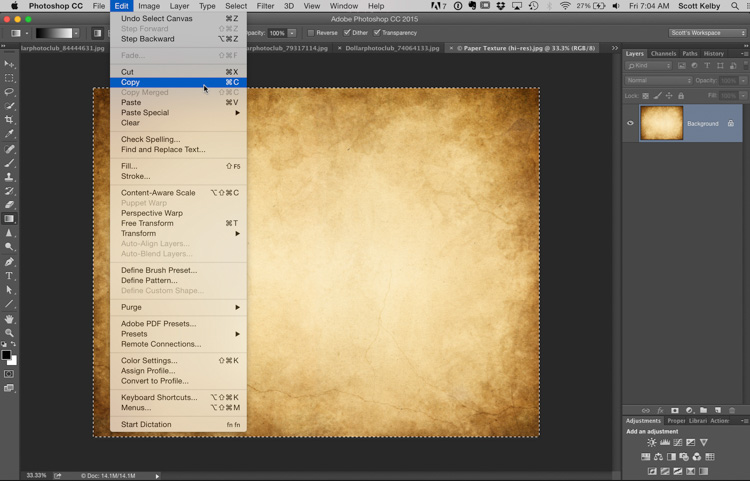Pick the Lasso tool
Screen dimensions: 750x481
tap(9, 92)
